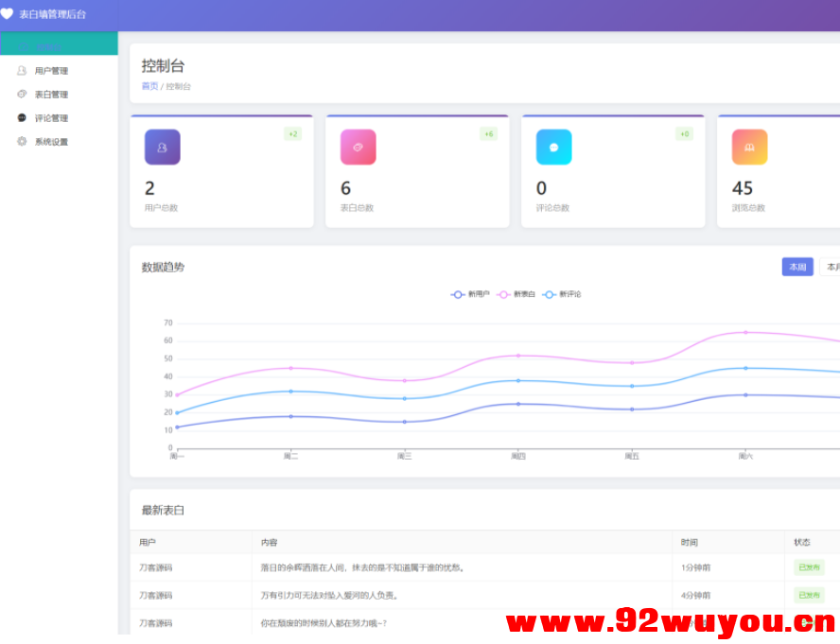Image resolution: width=840 pixels, height=644 pixels.
Task: Click the 刀客源码 user name in the last row
Action: 158,624
